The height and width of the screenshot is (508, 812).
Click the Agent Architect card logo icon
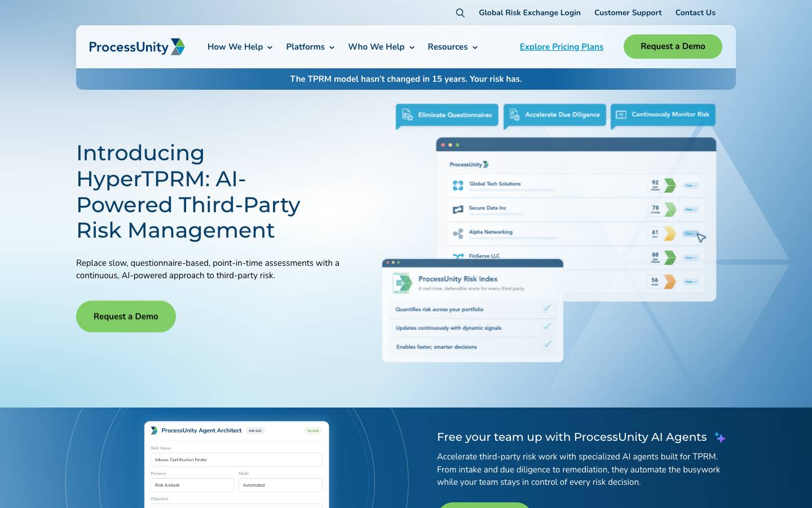click(x=154, y=431)
